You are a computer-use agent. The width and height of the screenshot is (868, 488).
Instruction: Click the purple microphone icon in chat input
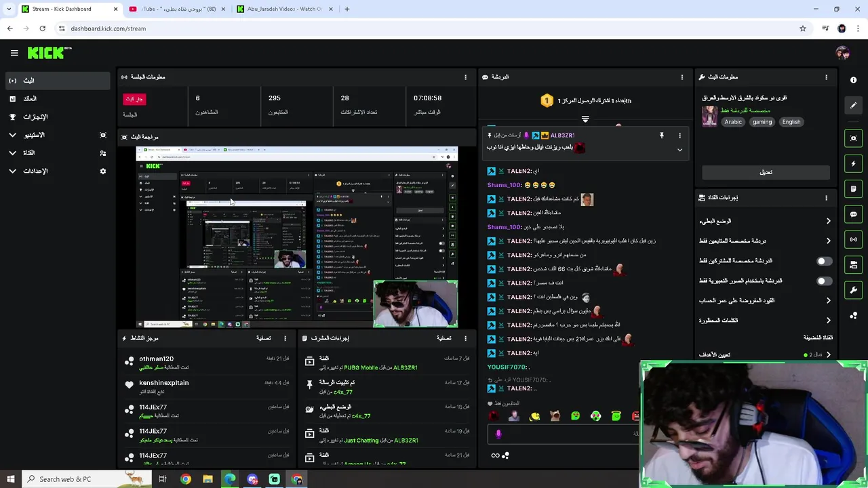(498, 434)
